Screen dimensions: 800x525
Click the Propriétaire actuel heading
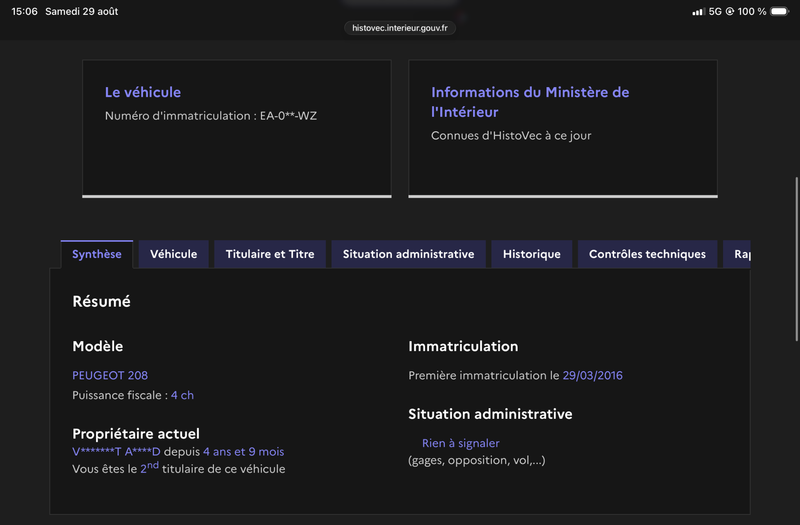click(x=136, y=434)
